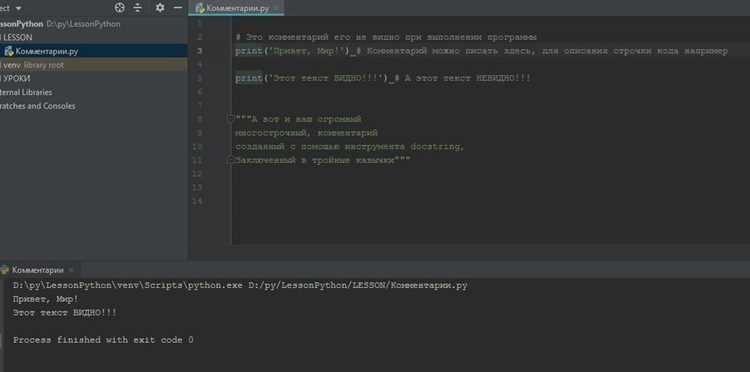
Task: Select External Libraries node
Action: click(26, 92)
